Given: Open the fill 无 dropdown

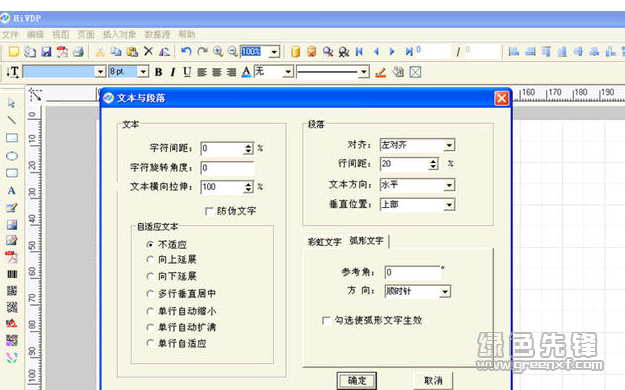Looking at the screenshot, I should tap(288, 72).
